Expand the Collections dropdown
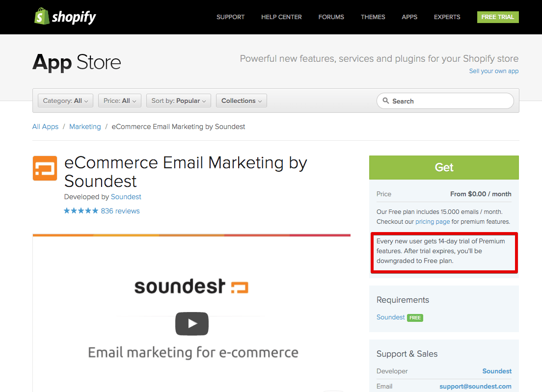 coord(241,101)
